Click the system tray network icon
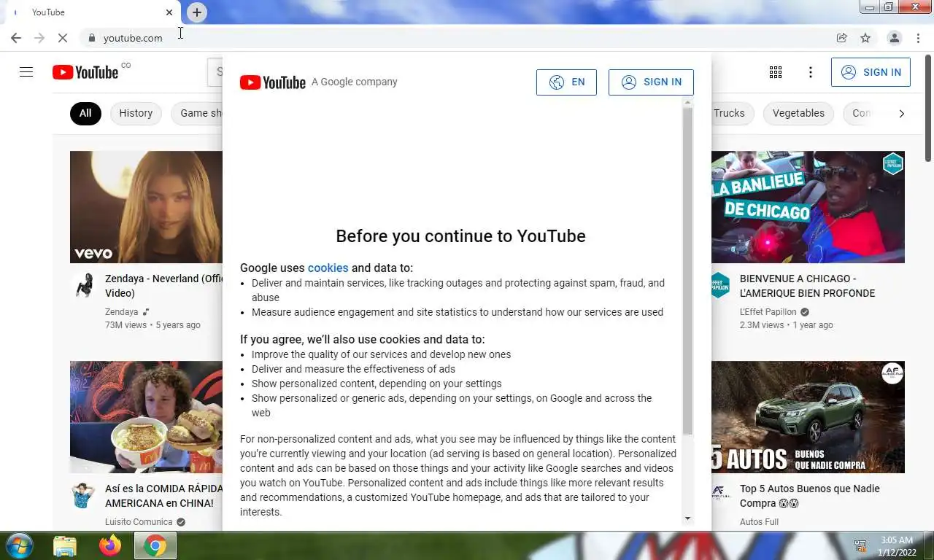Image resolution: width=934 pixels, height=560 pixels. click(861, 545)
